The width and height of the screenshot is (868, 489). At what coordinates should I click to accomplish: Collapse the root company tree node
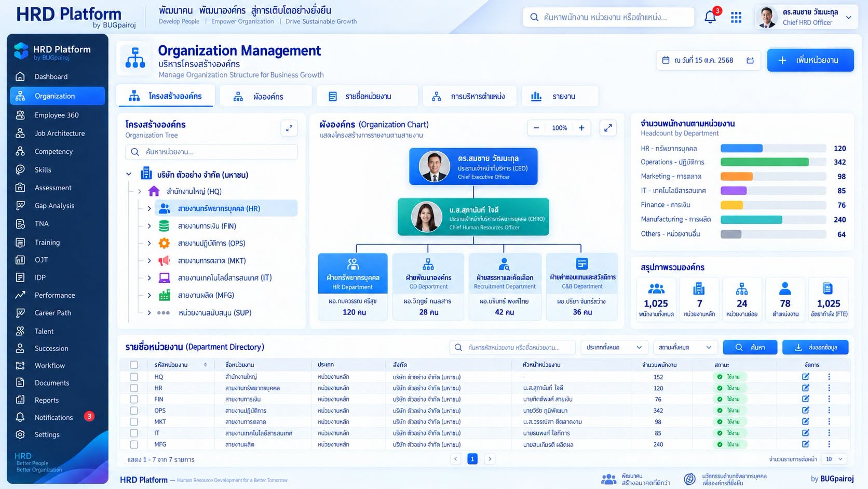(129, 174)
